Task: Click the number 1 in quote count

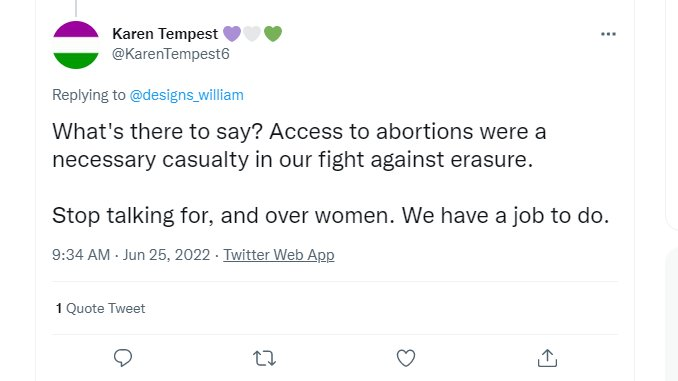Action: 59,308
